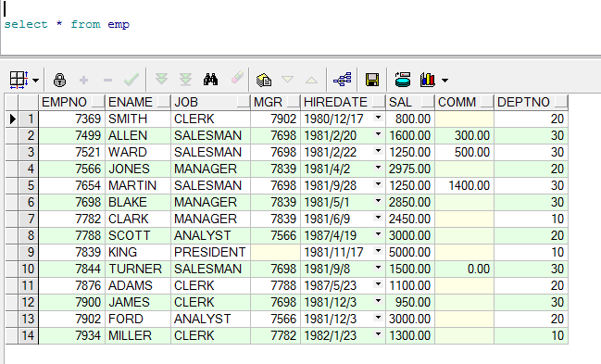
Task: Click the previous record down-triangle icon
Action: pos(287,80)
